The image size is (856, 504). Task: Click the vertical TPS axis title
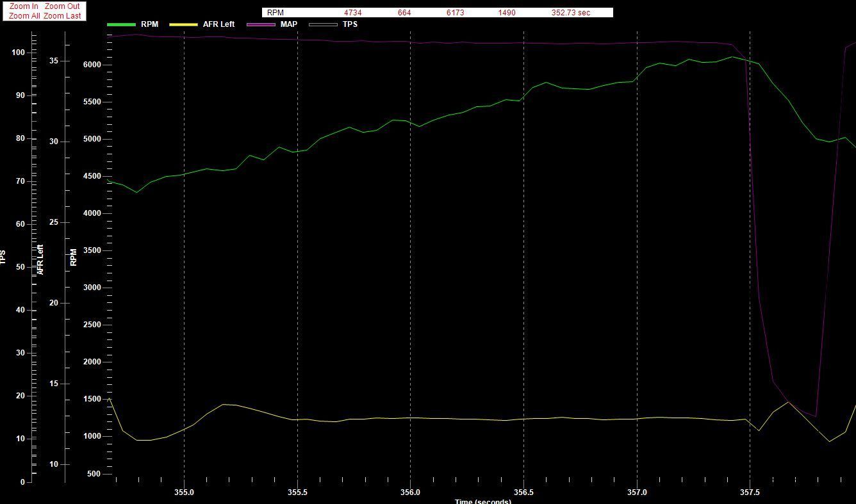coord(3,257)
